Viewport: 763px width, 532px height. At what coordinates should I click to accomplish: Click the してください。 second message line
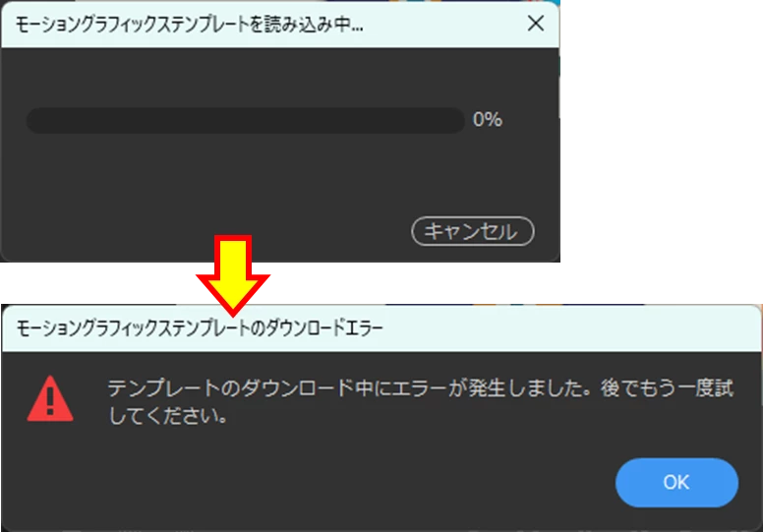(x=167, y=416)
